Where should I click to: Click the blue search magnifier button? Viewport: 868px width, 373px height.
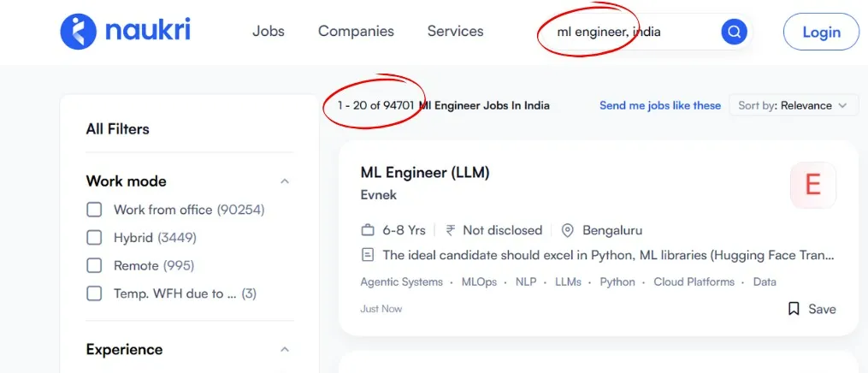(734, 33)
